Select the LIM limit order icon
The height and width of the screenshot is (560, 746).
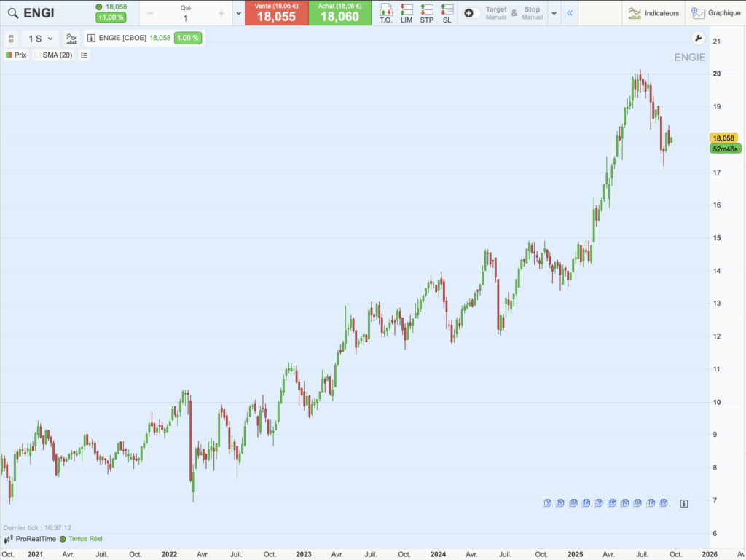[407, 12]
